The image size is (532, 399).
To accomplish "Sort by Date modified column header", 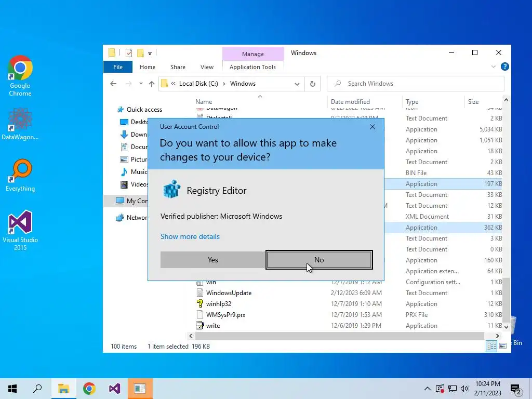I will pyautogui.click(x=350, y=101).
